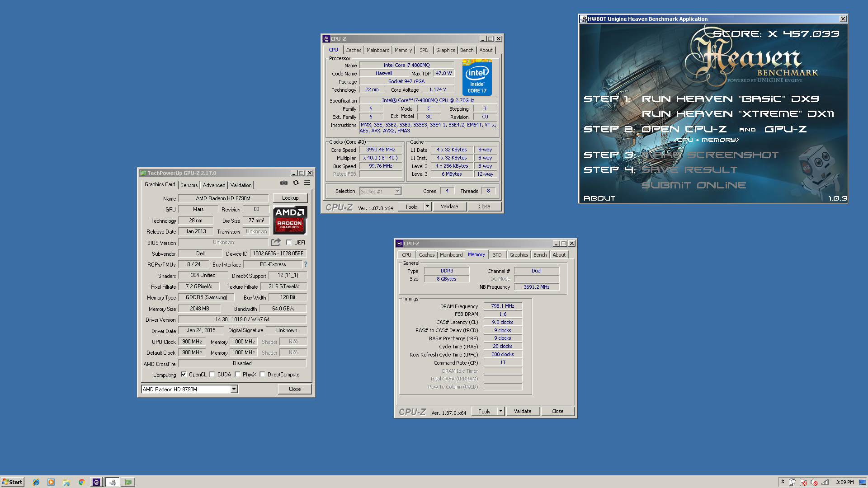Click the muted volume tray icon
Screen dimensions: 868x488
[814, 482]
